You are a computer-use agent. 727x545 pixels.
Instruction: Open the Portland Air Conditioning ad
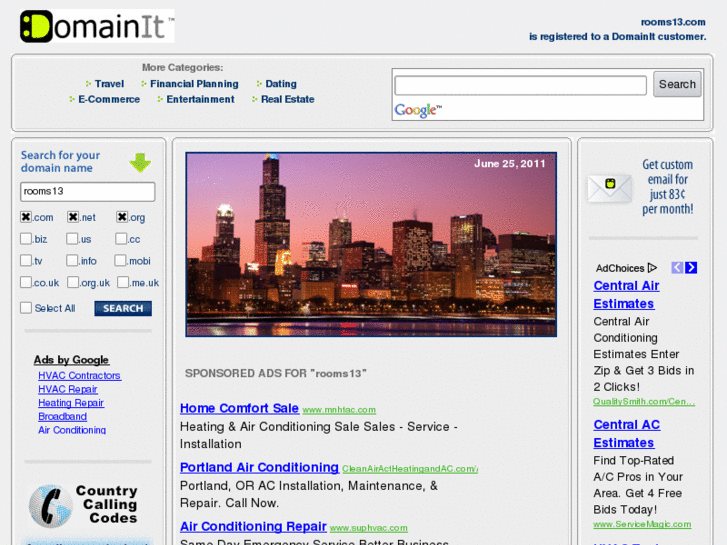[259, 467]
